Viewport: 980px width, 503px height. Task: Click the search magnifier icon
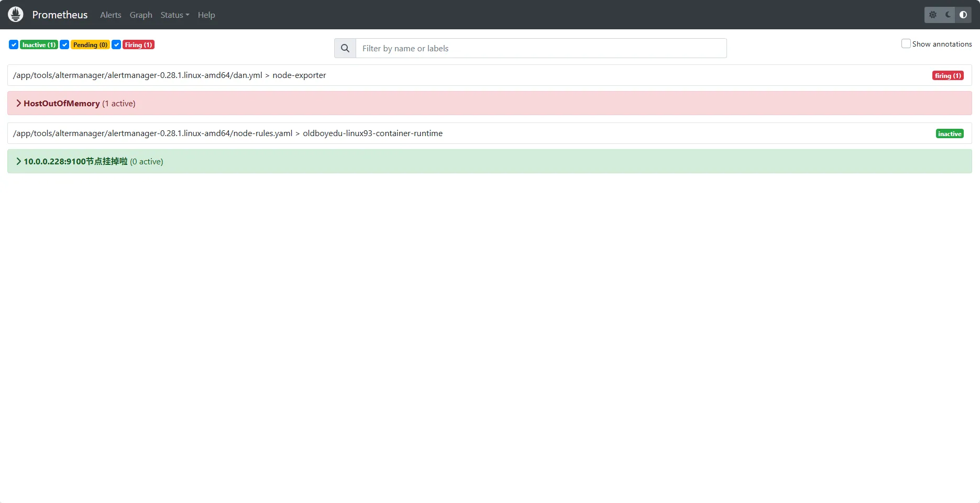pyautogui.click(x=344, y=48)
